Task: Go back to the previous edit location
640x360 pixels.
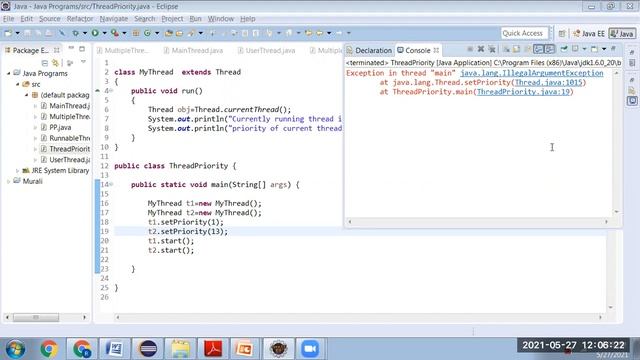Action: (309, 33)
